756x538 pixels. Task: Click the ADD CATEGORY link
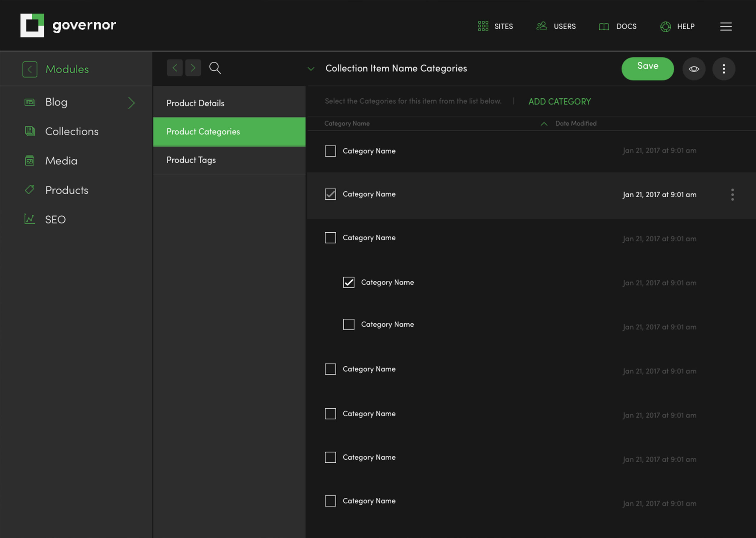pos(559,101)
